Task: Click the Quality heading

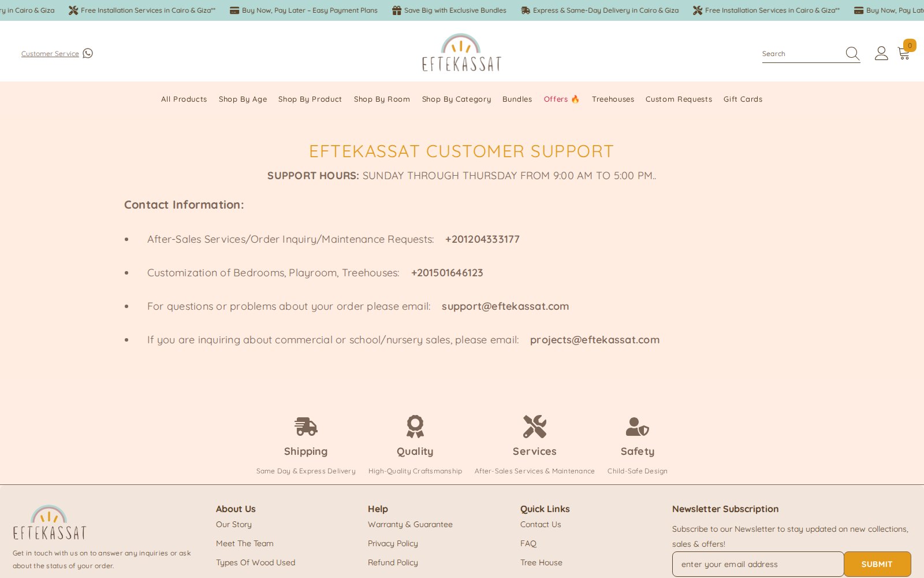Action: 415,451
